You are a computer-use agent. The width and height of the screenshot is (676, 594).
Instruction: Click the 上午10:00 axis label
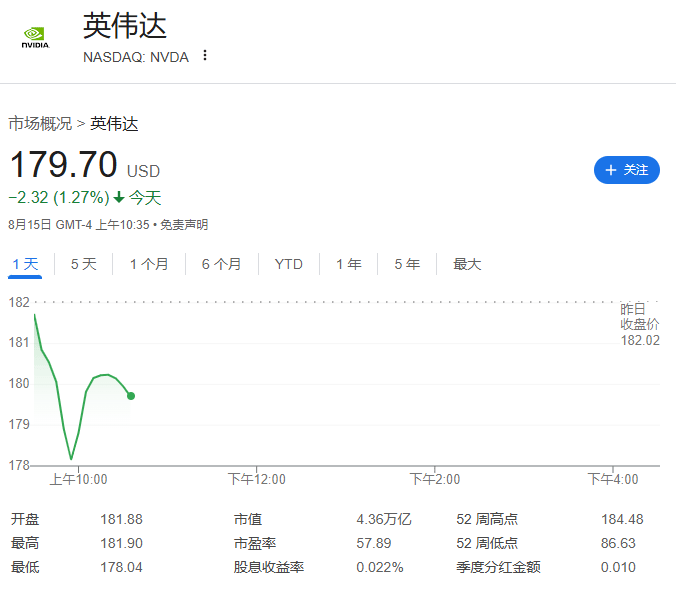point(78,479)
